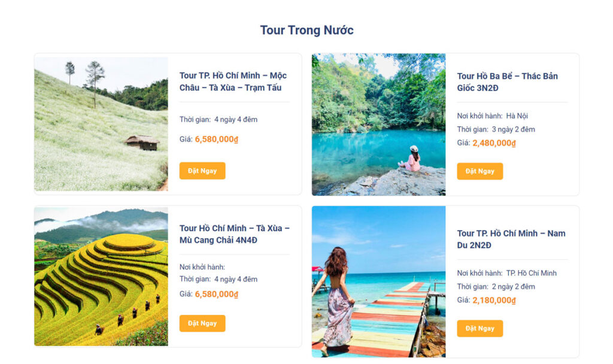Image resolution: width=613 pixels, height=364 pixels.
Task: Click the Tour Trong Nước section heading
Action: pos(306,30)
